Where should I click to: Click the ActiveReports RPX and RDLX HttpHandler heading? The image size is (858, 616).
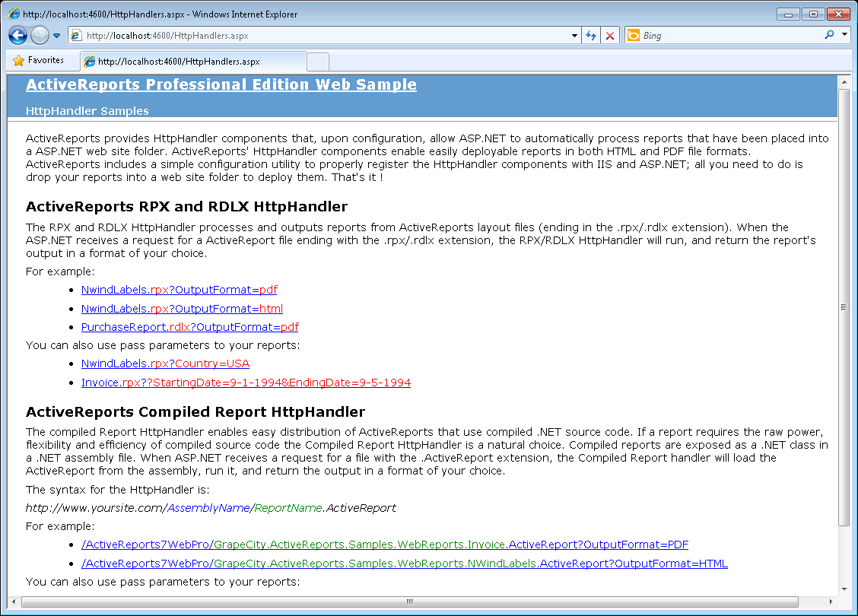(x=186, y=206)
